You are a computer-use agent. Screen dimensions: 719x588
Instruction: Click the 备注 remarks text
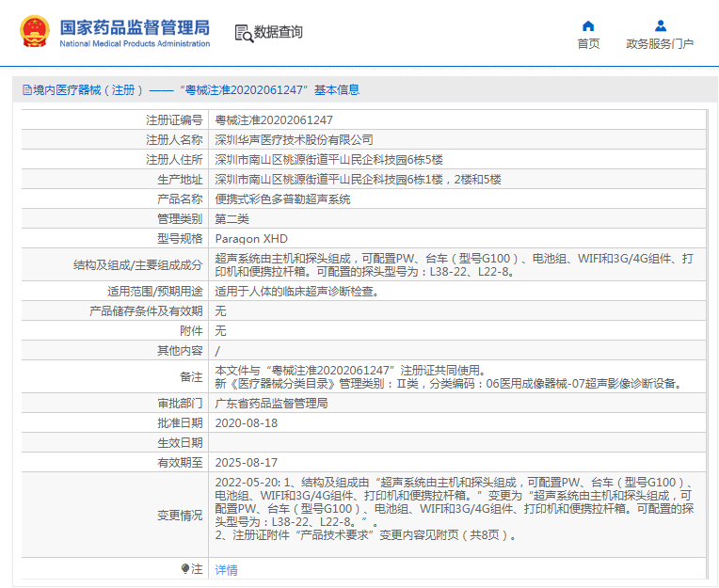(x=450, y=376)
